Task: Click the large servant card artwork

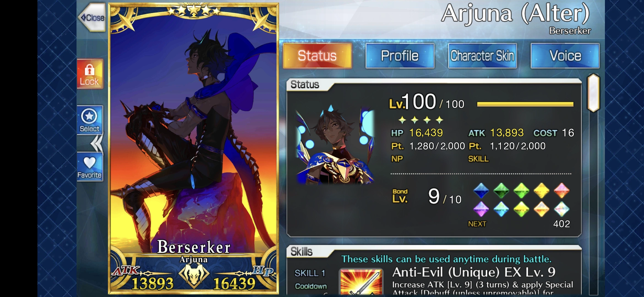Action: tap(193, 148)
